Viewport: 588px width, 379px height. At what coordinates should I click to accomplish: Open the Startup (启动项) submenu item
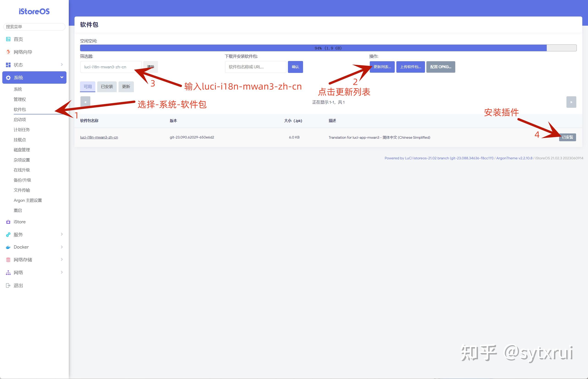point(20,120)
